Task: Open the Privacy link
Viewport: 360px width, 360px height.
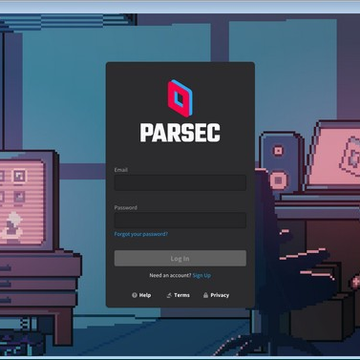Action: [x=216, y=295]
